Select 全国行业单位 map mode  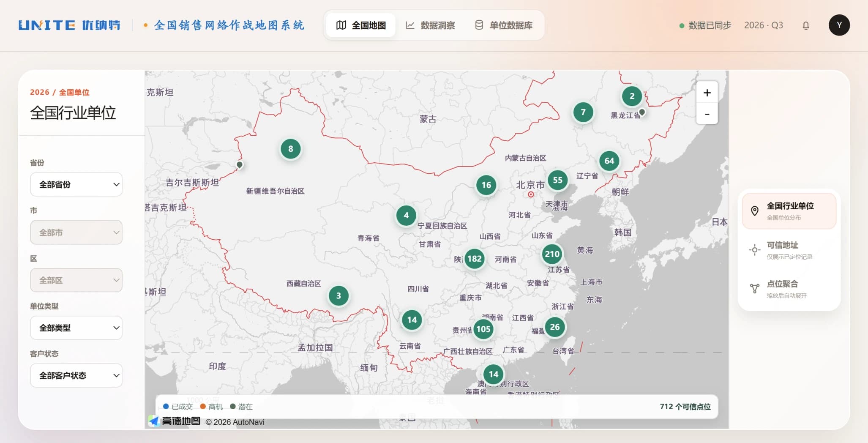click(x=789, y=211)
